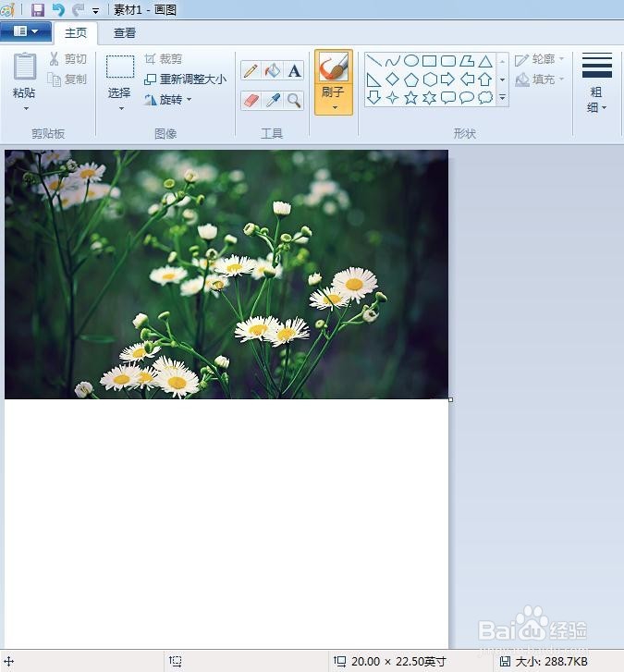Image resolution: width=624 pixels, height=672 pixels.
Task: Choose the Pentagon shape
Action: coord(411,79)
